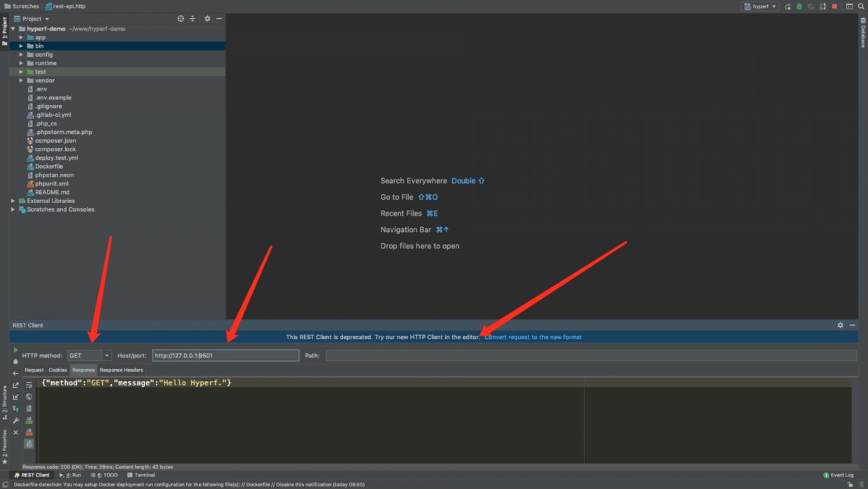This screenshot has width=868, height=489.
Task: Open the HTTP method GET dropdown
Action: click(x=89, y=356)
